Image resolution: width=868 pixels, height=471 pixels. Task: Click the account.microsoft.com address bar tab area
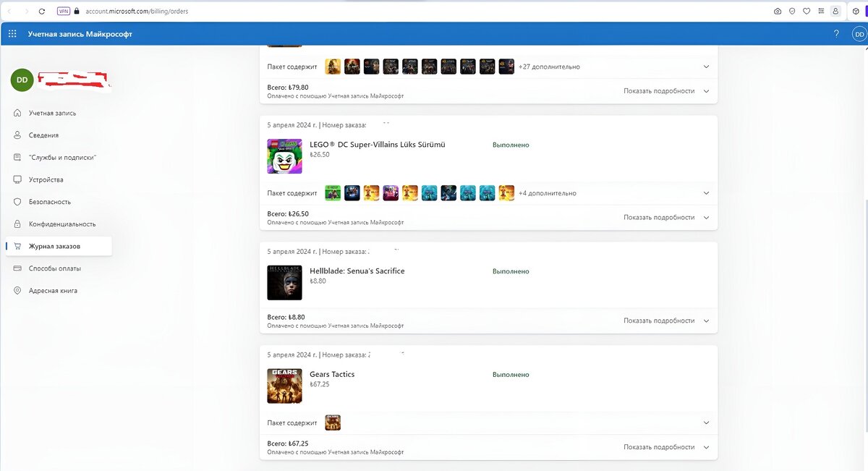click(137, 11)
